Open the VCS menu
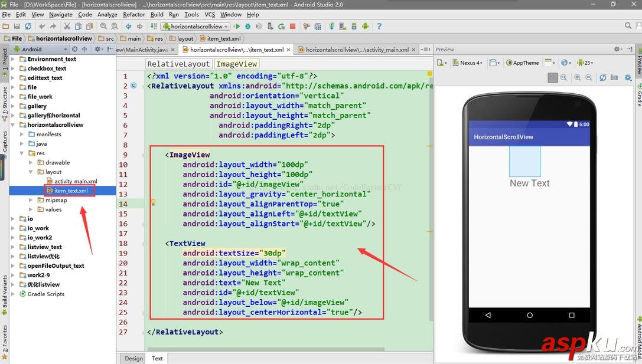 210,14
